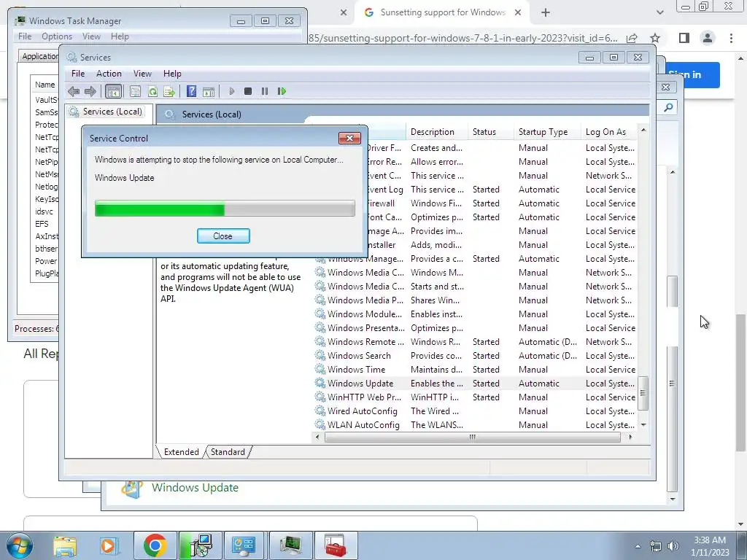Select the Windows Remote ... service row
The image size is (747, 560).
point(476,342)
